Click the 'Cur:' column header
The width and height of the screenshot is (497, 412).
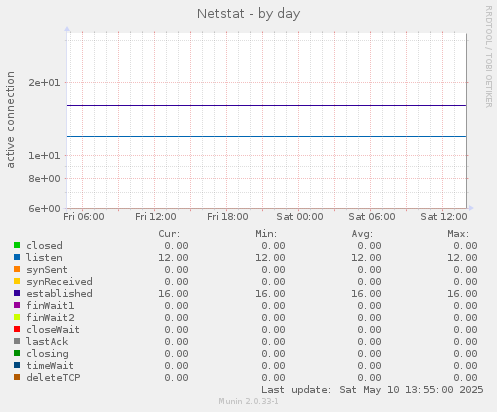click(x=169, y=234)
